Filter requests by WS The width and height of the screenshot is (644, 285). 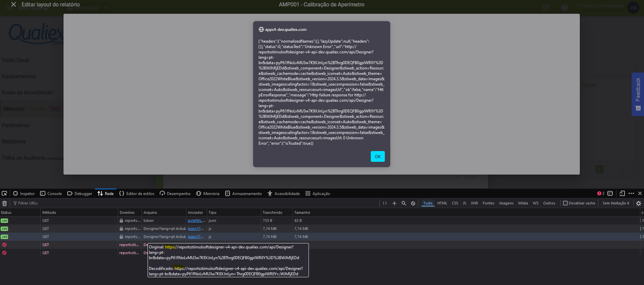(x=535, y=203)
